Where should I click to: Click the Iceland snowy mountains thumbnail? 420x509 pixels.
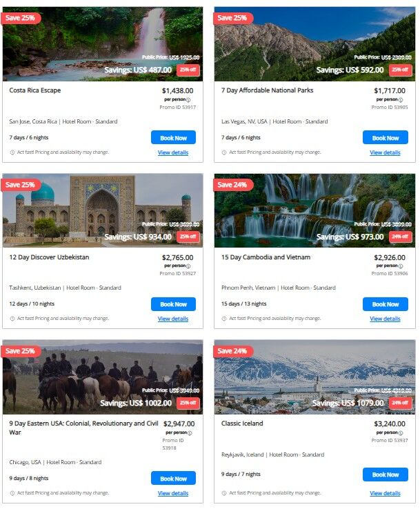[x=314, y=377]
